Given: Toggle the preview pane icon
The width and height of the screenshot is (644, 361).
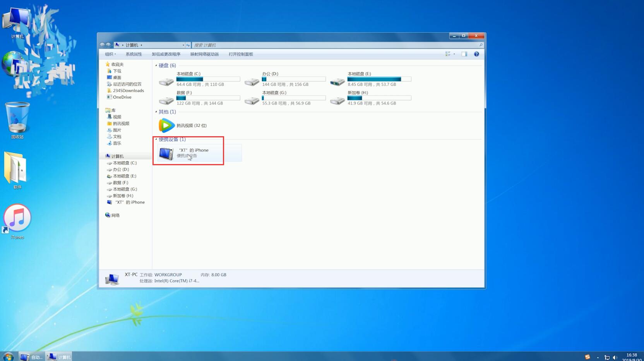Looking at the screenshot, I should pos(464,54).
